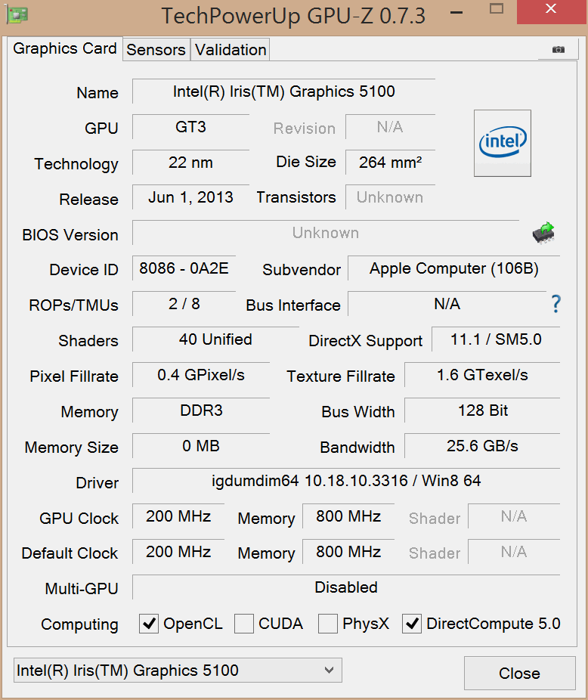Screen dimensions: 588x700
Task: Switch to the Sensors tab
Action: (x=156, y=50)
